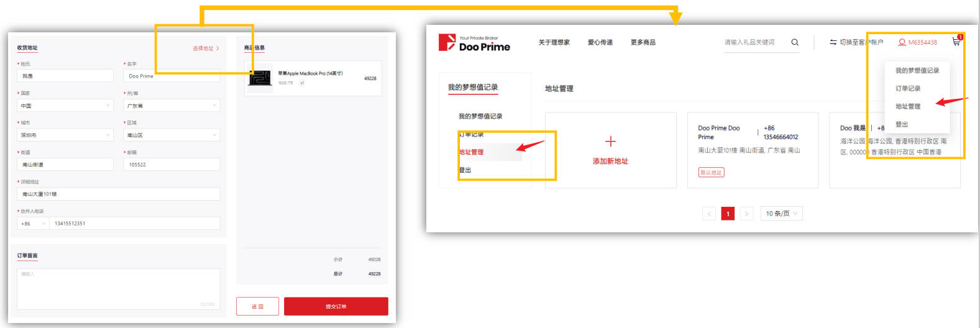The width and height of the screenshot is (980, 328).
Task: Click the switch-account arrows icon
Action: pyautogui.click(x=833, y=42)
